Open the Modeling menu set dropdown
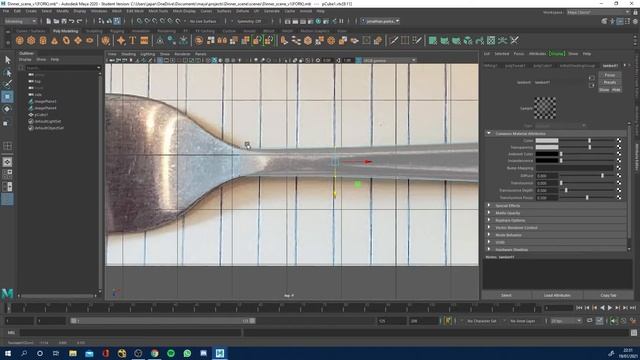The height and width of the screenshot is (360, 640). (20, 21)
